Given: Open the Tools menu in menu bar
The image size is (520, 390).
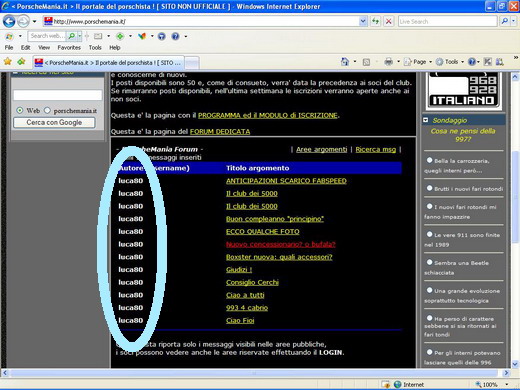Looking at the screenshot, I should pos(95,48).
